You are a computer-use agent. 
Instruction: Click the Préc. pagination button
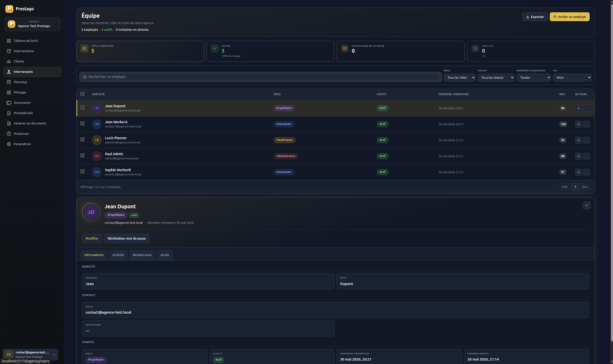coord(565,187)
